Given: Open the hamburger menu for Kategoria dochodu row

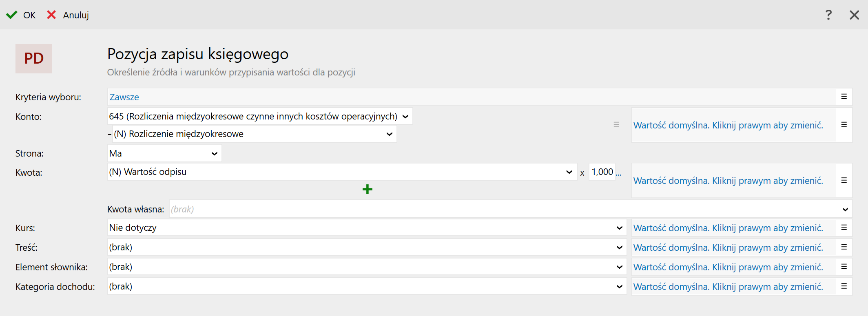Looking at the screenshot, I should point(844,286).
